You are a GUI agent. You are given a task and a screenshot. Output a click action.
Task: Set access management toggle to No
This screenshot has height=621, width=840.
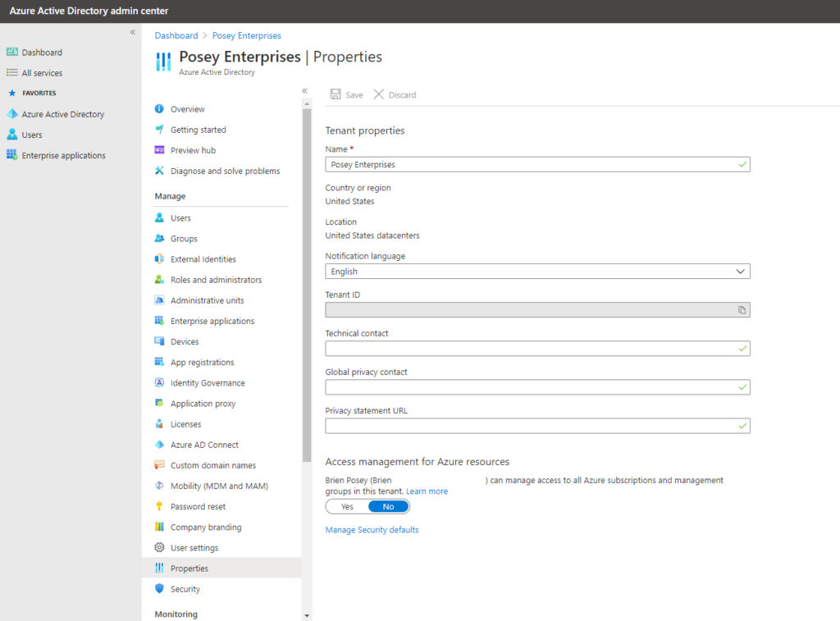point(388,506)
